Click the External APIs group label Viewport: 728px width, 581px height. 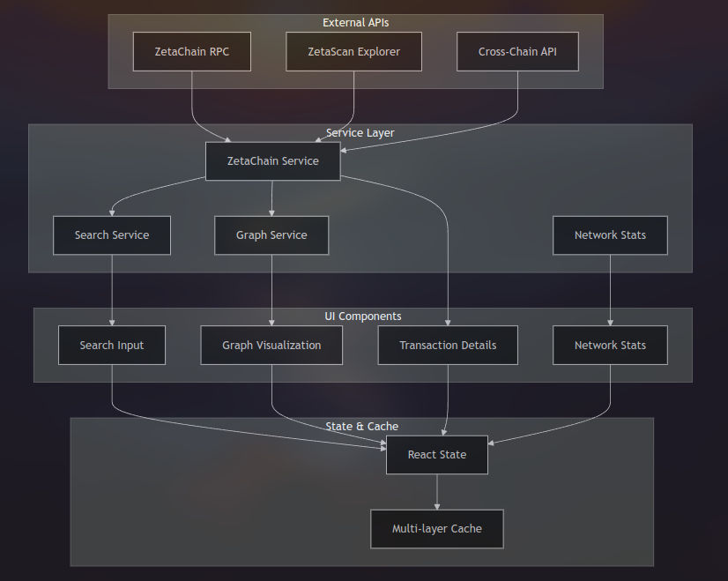pos(356,23)
